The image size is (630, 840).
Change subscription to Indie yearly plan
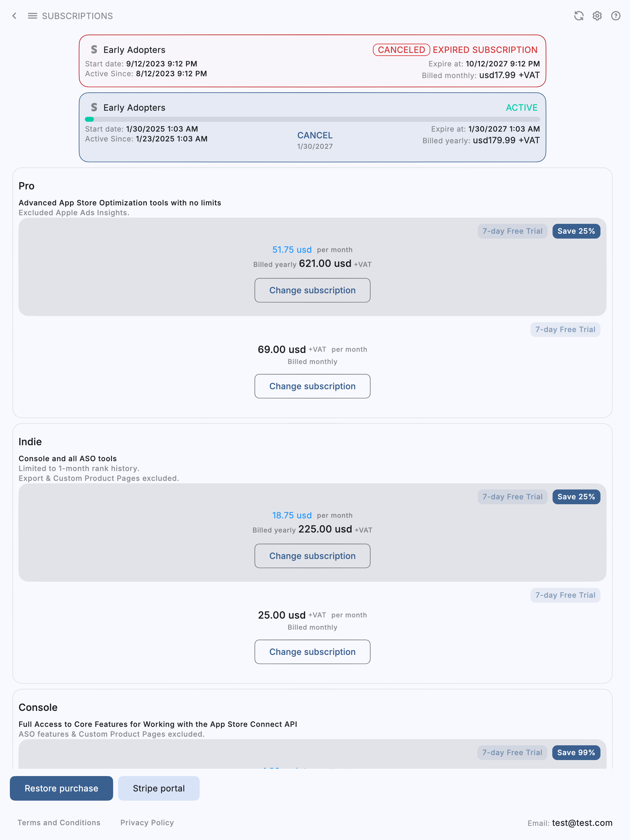tap(312, 556)
